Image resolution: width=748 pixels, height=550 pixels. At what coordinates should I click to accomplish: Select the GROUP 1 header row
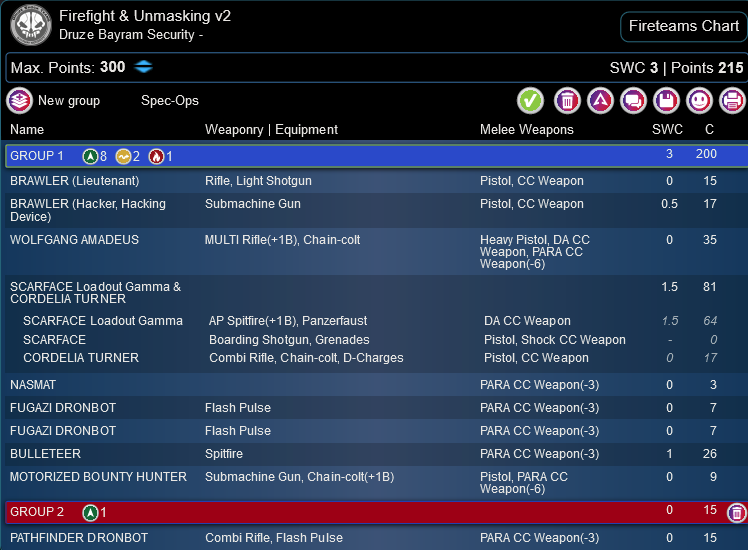pyautogui.click(x=376, y=156)
